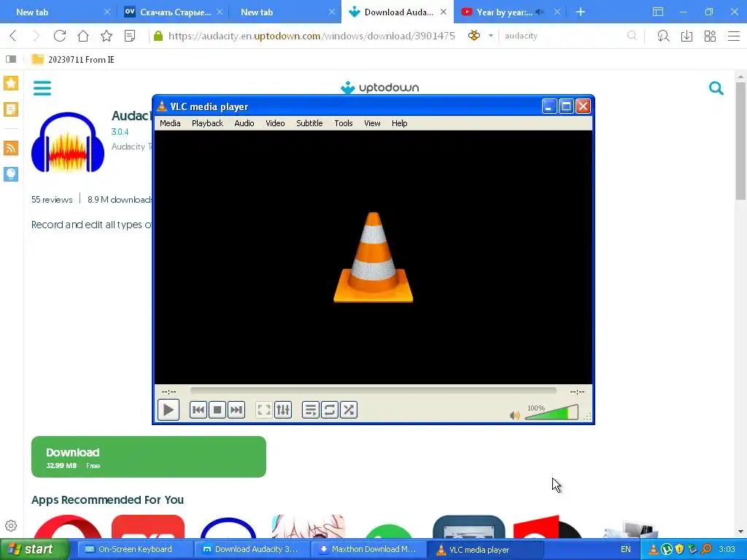This screenshot has width=747, height=560.
Task: Mute audio via VLC speaker icon
Action: (514, 415)
